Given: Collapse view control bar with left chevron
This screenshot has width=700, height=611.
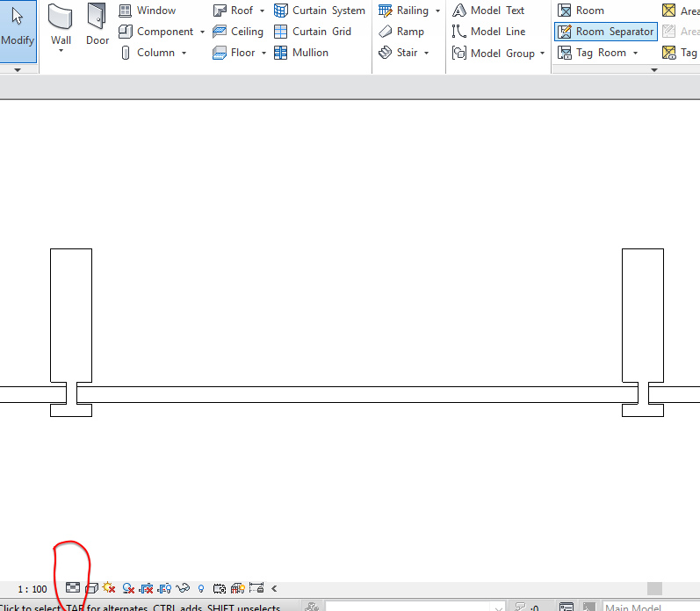Looking at the screenshot, I should 274,589.
